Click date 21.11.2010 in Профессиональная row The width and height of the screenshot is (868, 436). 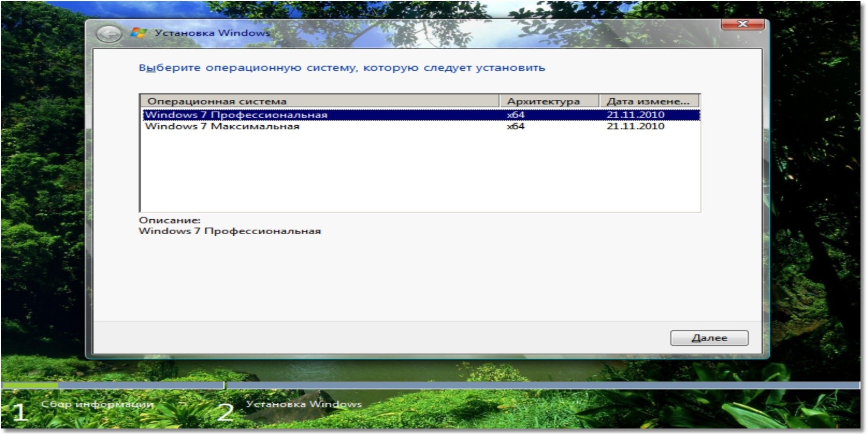point(635,114)
